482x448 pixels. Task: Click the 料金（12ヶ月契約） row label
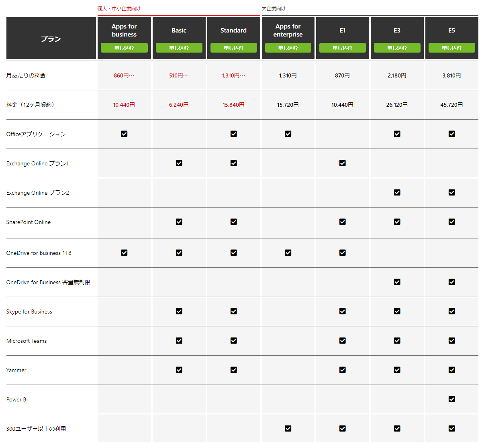pos(31,105)
